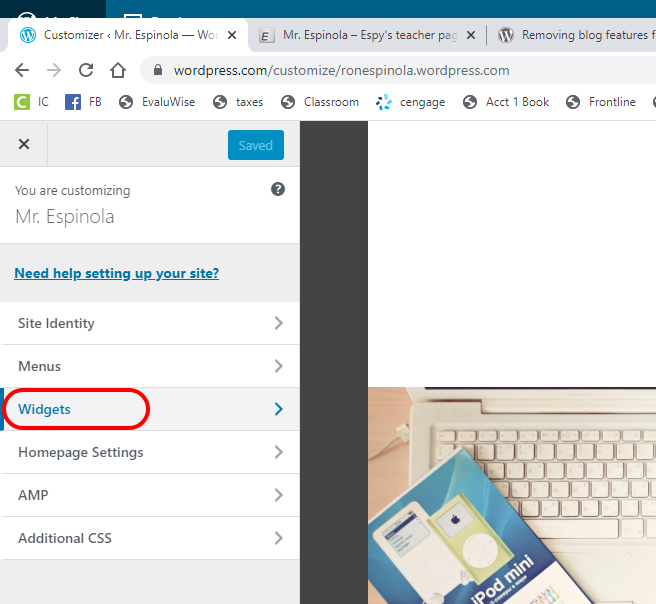Close the Customizer with the X icon
Viewport: 656px width, 604px height.
(x=24, y=144)
